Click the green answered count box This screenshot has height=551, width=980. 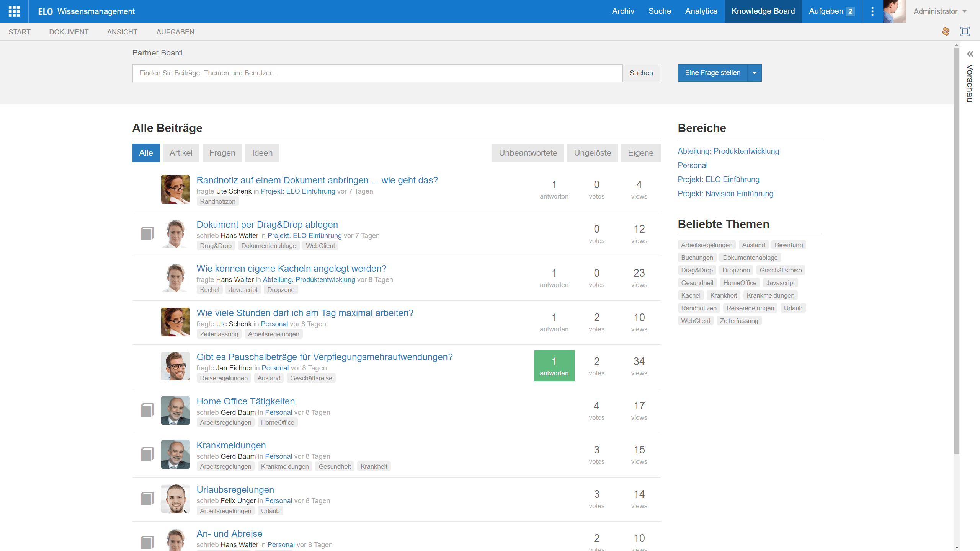554,366
